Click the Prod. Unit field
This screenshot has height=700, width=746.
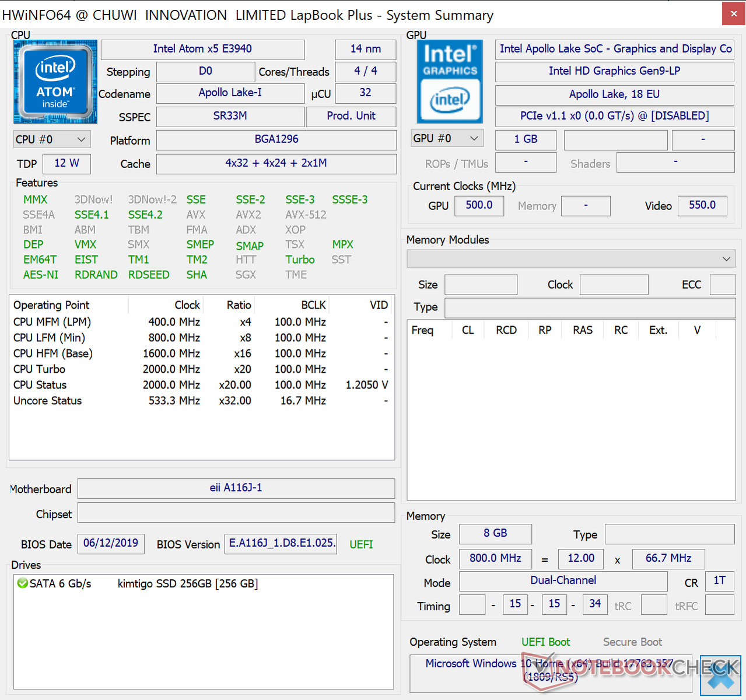click(351, 116)
